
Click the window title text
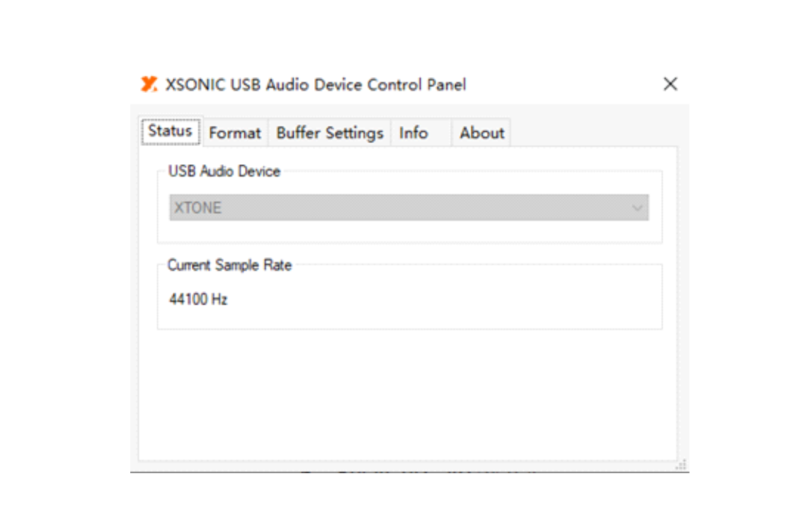(315, 84)
